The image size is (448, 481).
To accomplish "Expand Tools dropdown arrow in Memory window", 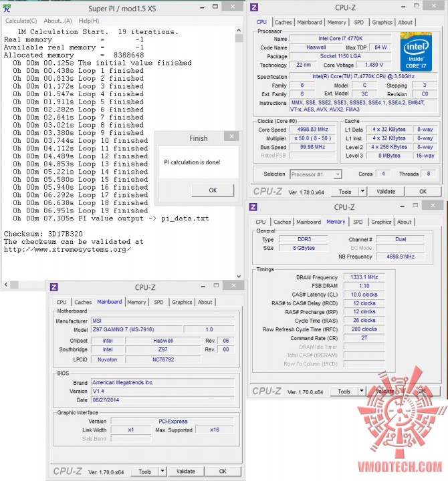I will coord(362,391).
